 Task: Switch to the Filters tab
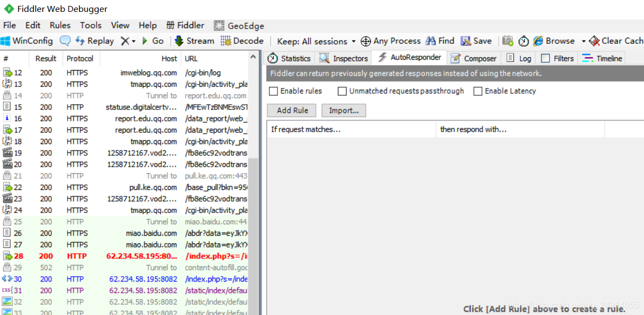557,58
